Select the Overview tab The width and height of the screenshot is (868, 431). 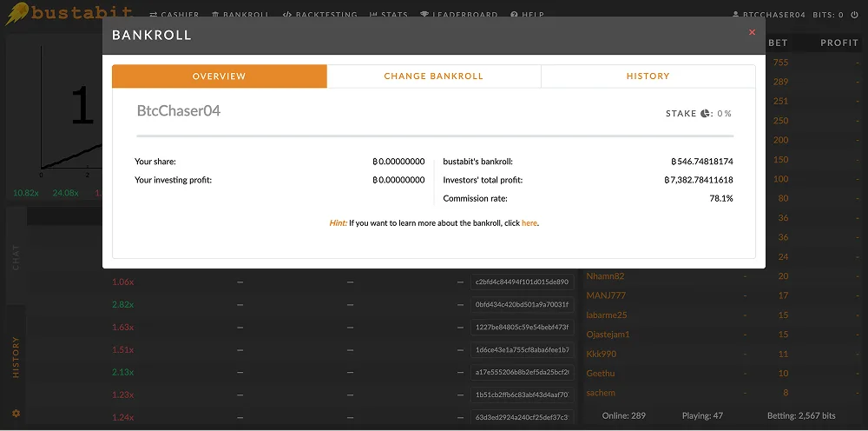click(219, 76)
